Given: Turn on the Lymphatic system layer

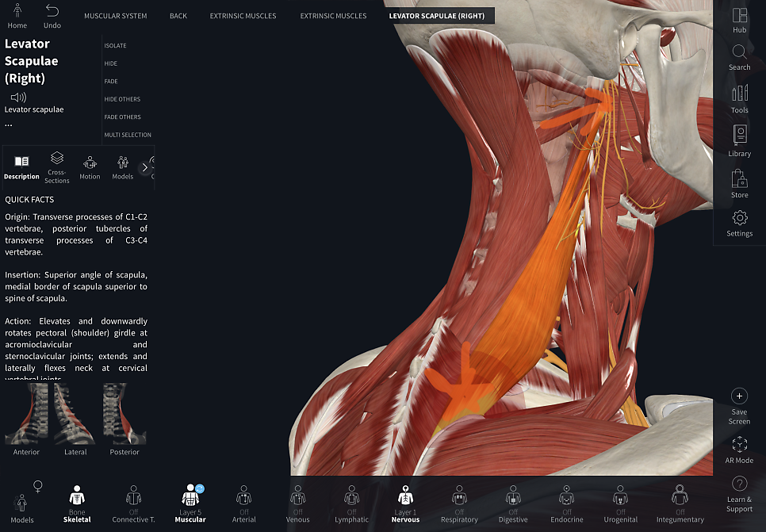Looking at the screenshot, I should click(352, 503).
